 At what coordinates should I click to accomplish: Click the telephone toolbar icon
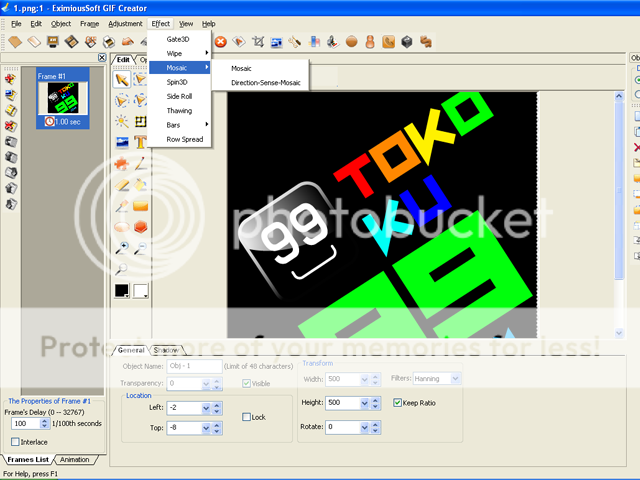pyautogui.click(x=389, y=42)
